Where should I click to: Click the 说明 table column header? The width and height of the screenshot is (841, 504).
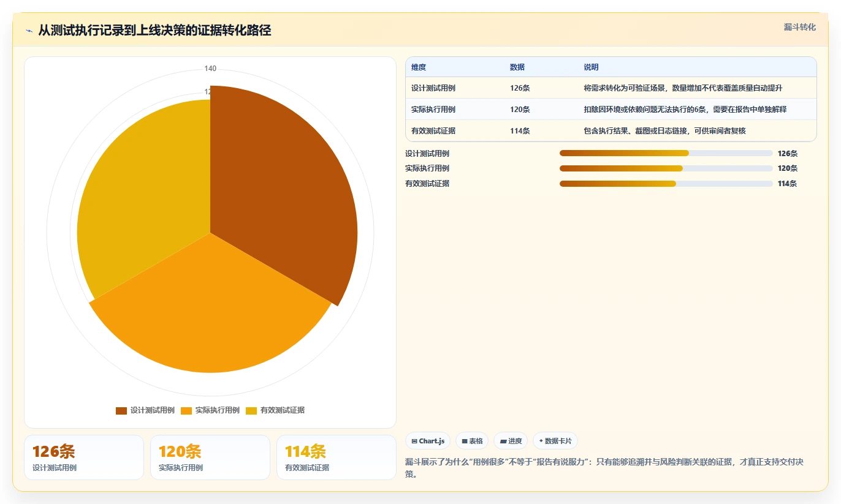[592, 67]
